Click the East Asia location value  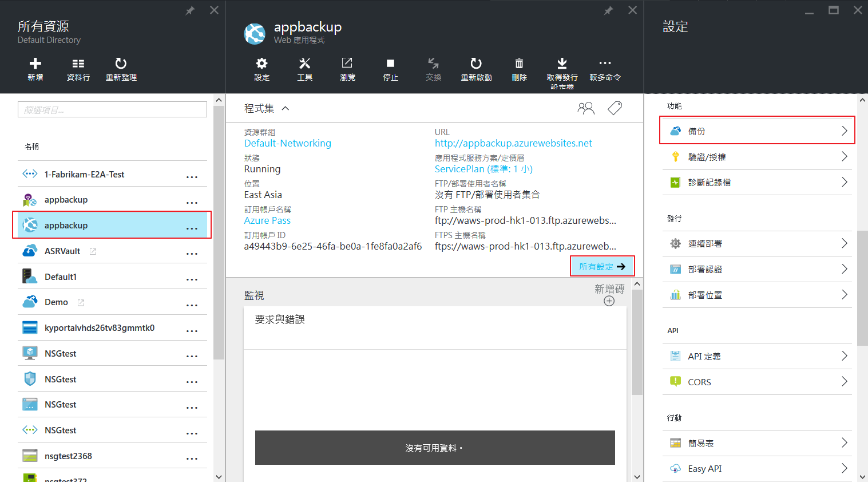[263, 195]
